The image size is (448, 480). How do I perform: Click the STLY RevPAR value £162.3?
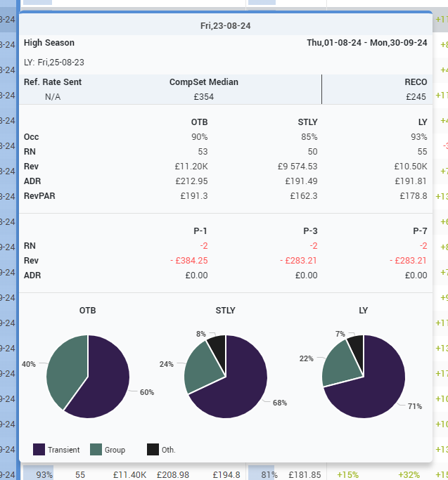click(304, 195)
